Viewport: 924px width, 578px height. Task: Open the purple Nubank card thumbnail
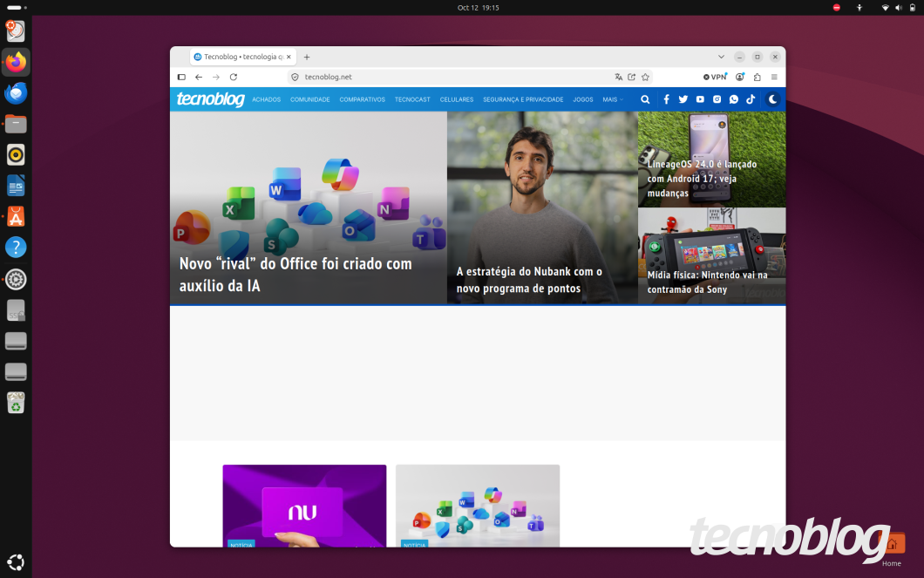click(x=305, y=506)
